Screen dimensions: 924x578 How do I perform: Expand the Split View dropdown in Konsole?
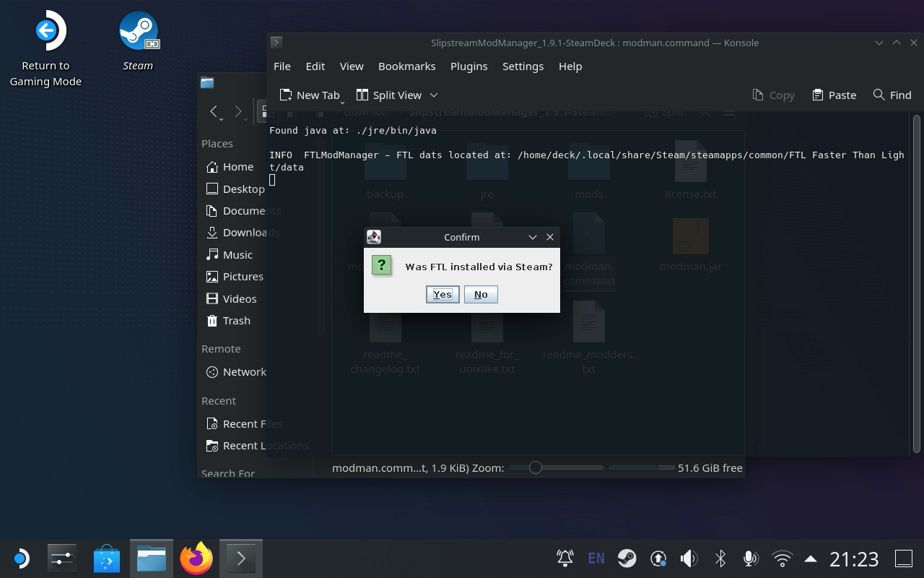434,95
